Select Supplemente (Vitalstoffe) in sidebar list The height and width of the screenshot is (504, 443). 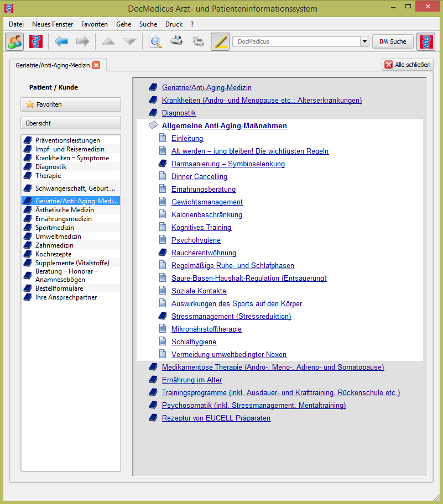(x=71, y=263)
